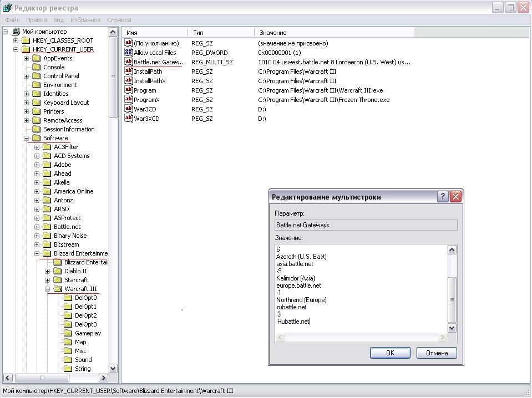Click the Software folder icon
The image size is (532, 398).
tap(36, 138)
